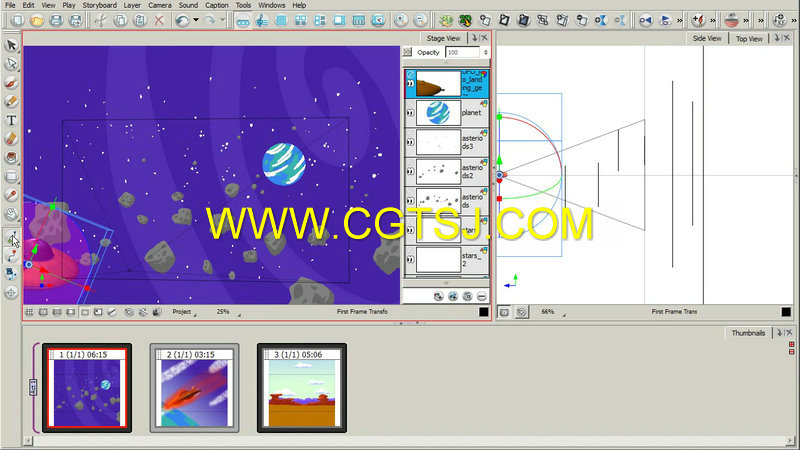Toggle visibility of stars_2 layer
The width and height of the screenshot is (800, 450).
(411, 259)
